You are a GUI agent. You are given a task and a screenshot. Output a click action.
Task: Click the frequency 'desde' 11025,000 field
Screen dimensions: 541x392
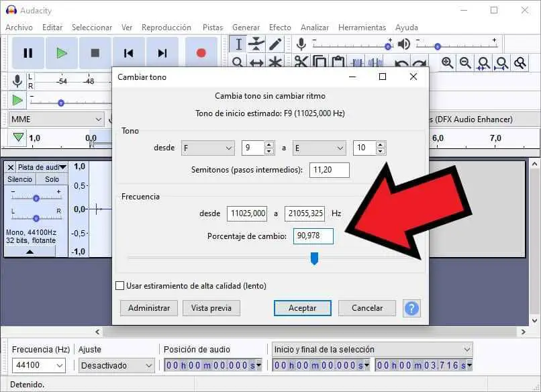click(247, 213)
